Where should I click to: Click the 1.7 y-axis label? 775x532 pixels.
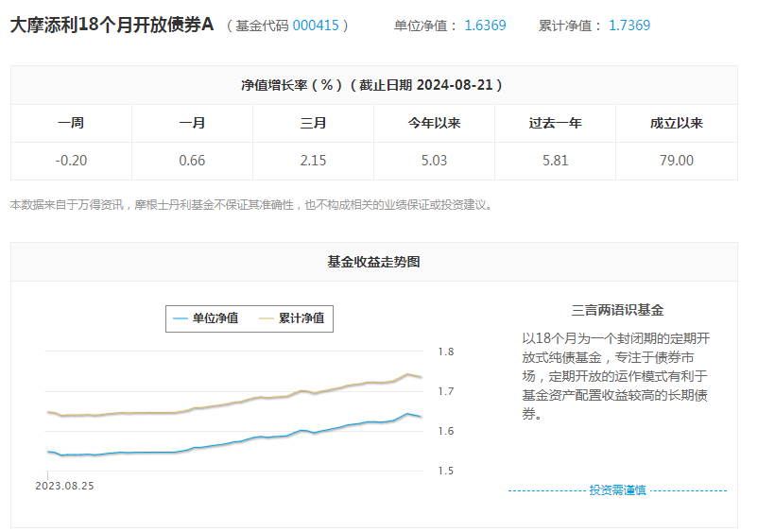(446, 391)
